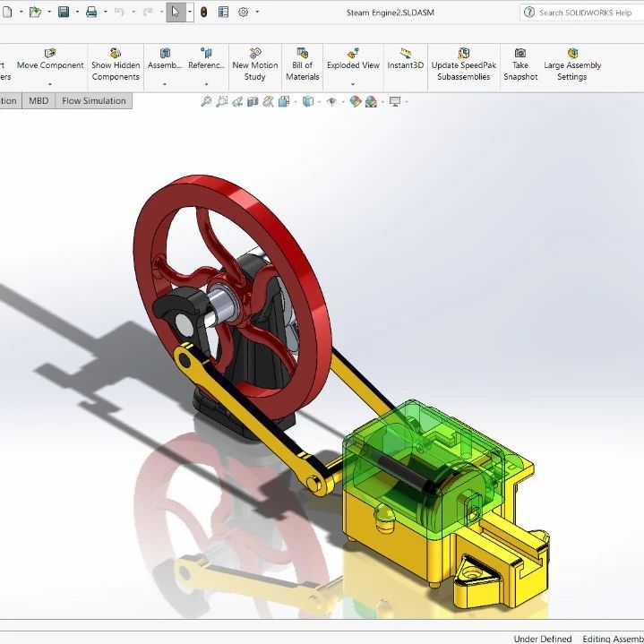
Task: Switch to the MBD tab
Action: (39, 100)
